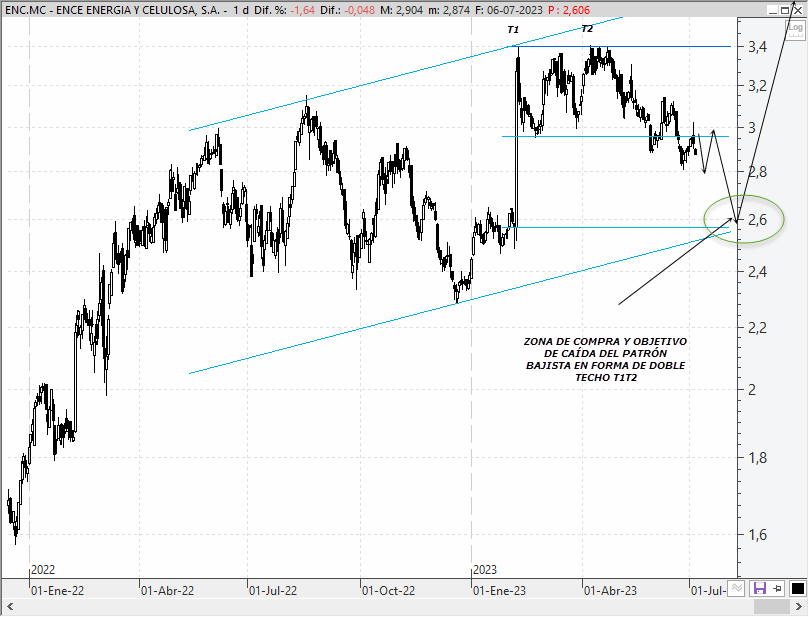Viewport: 809px width, 617px height.
Task: Click the 2,4 price axis label
Action: click(x=757, y=271)
